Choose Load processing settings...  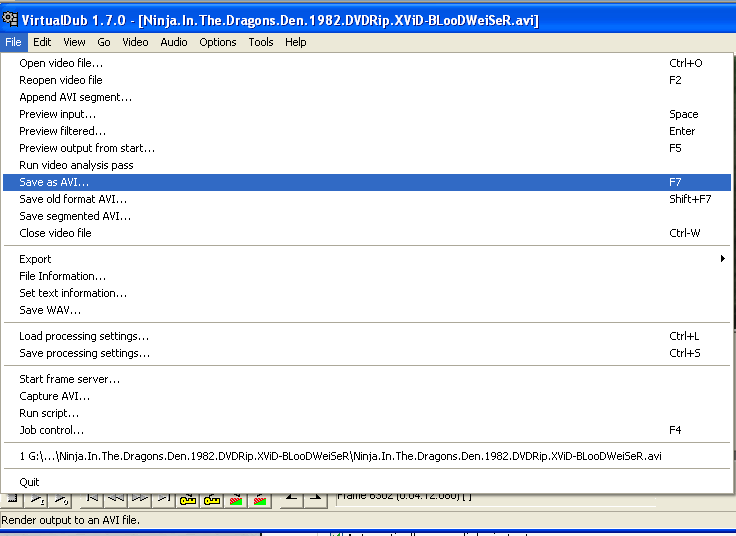tap(367, 336)
